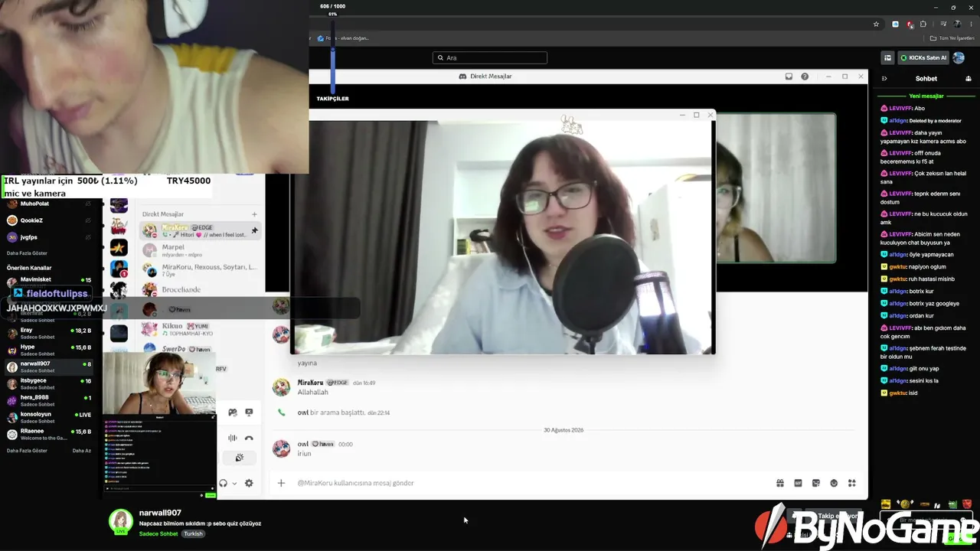Open the Discord help icon
The width and height of the screenshot is (980, 551).
point(805,77)
